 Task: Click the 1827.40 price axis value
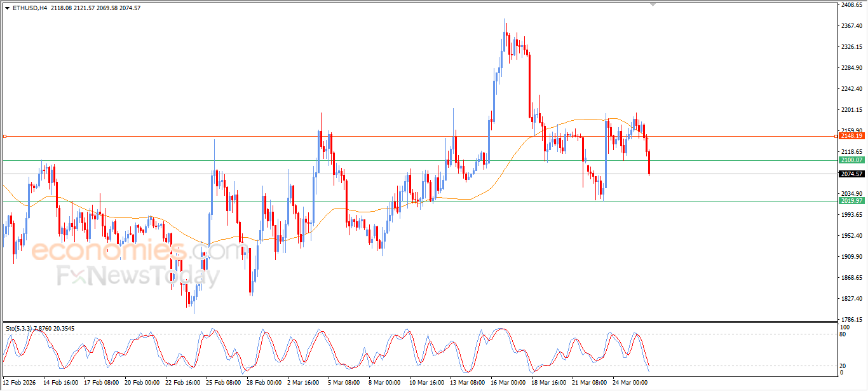click(851, 299)
